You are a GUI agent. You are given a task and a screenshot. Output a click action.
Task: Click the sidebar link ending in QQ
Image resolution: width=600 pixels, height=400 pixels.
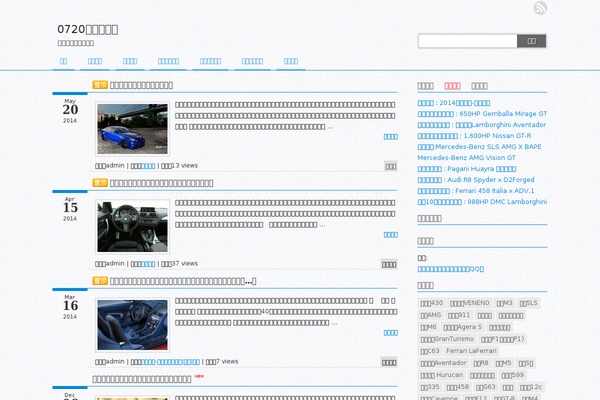click(451, 269)
